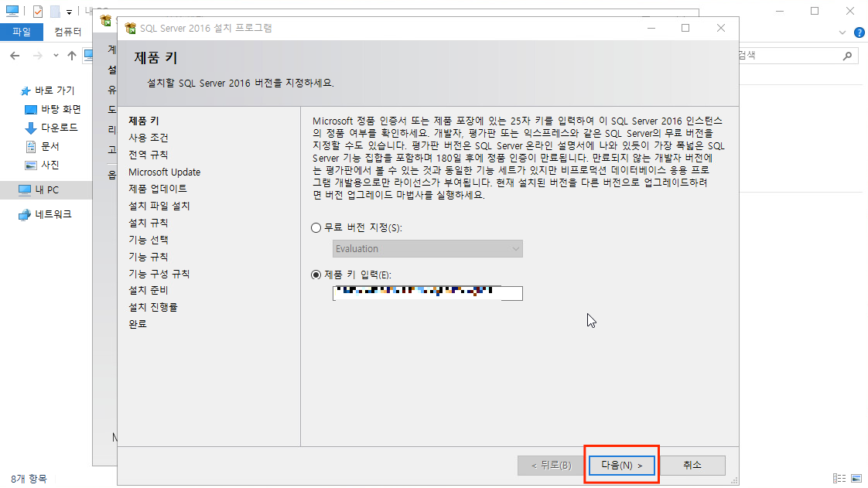Maximize the SQL Server setup window
Viewport: 868px width, 488px height.
[x=685, y=28]
